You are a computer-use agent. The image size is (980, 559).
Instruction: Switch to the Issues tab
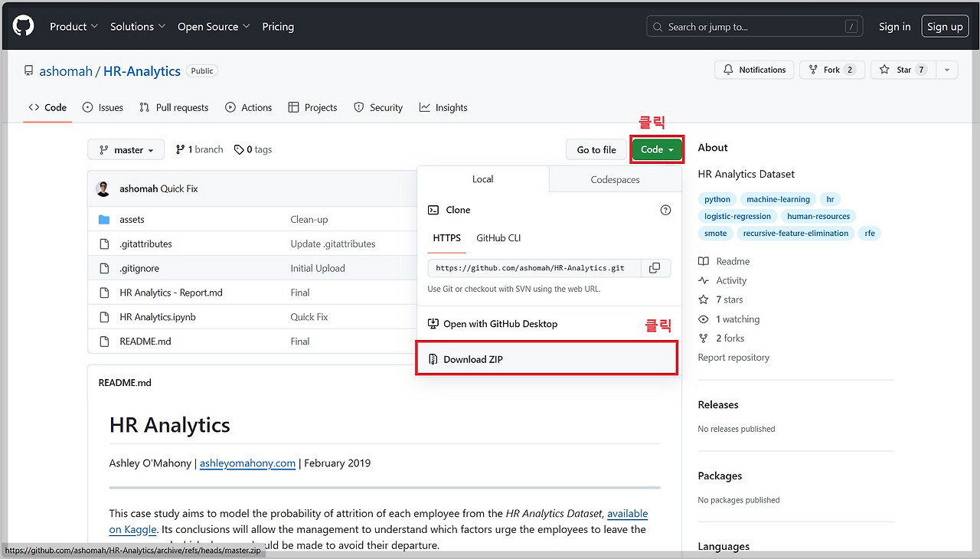[103, 108]
